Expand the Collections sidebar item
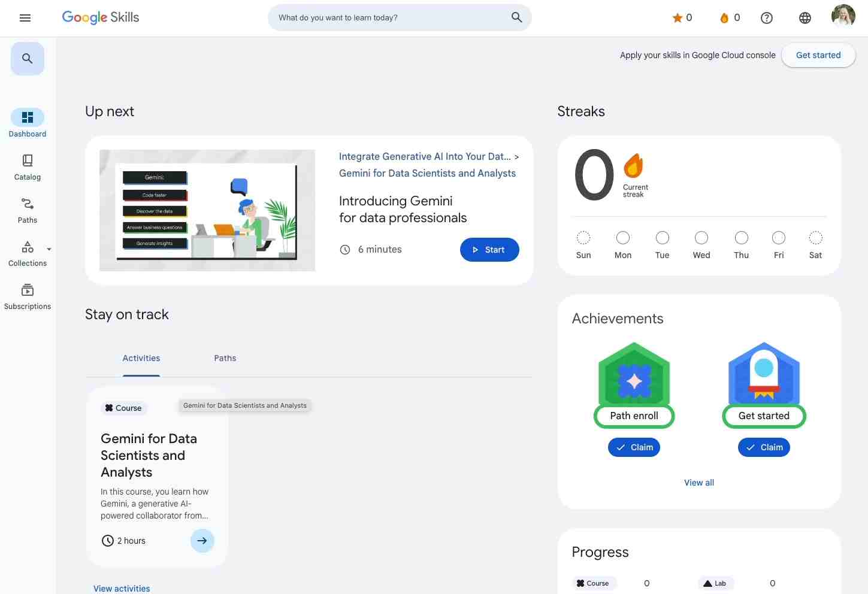 49,249
